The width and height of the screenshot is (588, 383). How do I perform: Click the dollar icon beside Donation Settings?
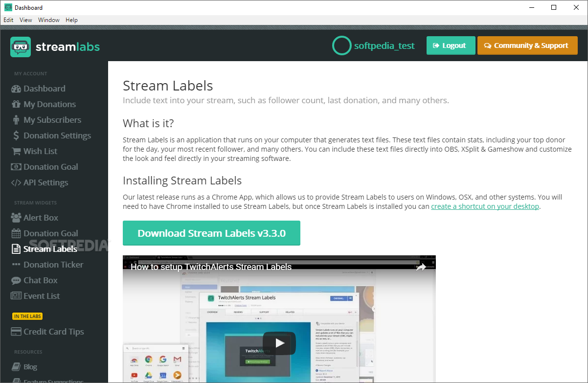point(16,135)
